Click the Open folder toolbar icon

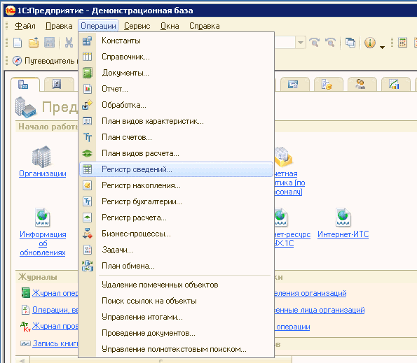pos(34,43)
